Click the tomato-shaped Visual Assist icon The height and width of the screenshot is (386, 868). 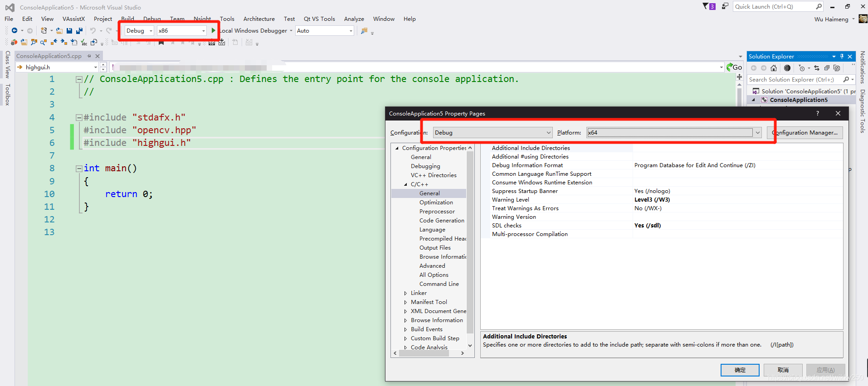pos(14,42)
